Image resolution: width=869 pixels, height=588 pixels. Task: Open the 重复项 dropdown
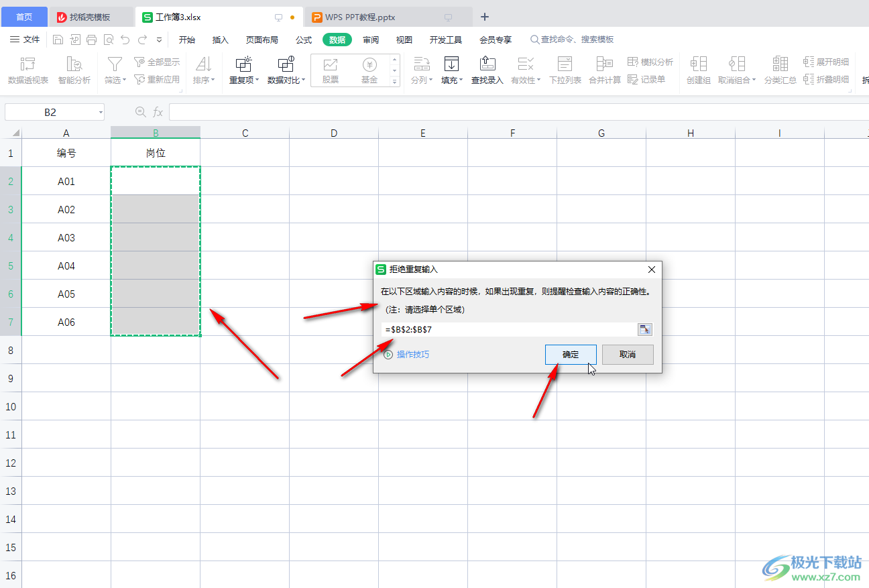[x=244, y=71]
